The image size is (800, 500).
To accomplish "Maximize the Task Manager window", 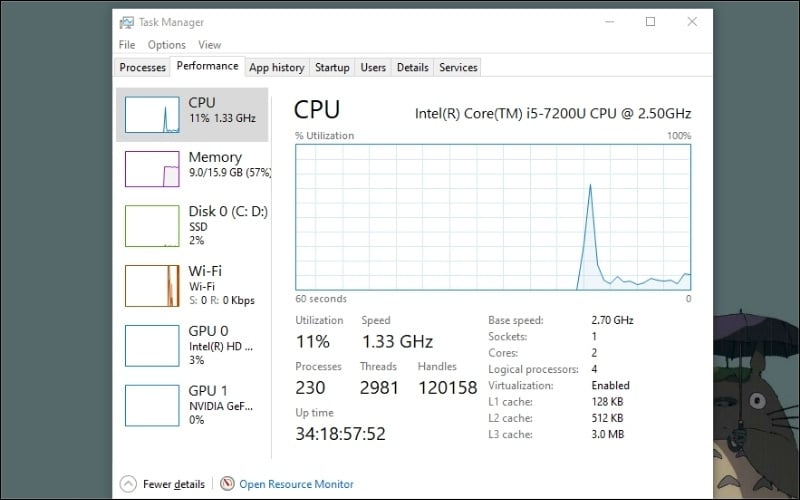I will pos(651,21).
